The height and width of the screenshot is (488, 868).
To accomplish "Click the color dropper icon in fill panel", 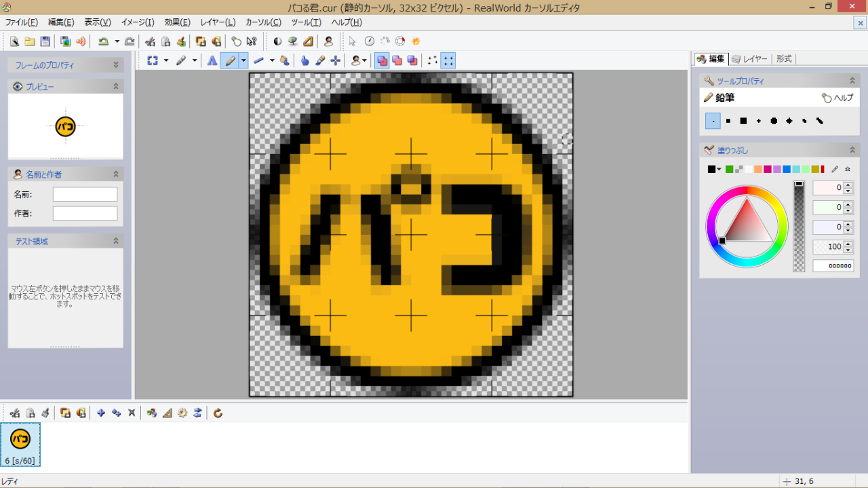I will 835,169.
